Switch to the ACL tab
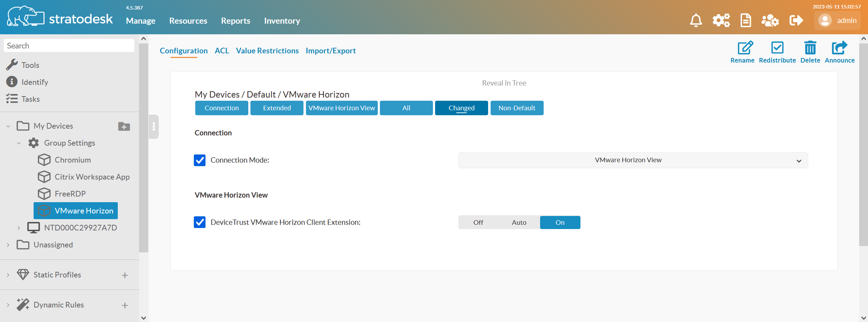The width and height of the screenshot is (868, 322). (x=222, y=51)
